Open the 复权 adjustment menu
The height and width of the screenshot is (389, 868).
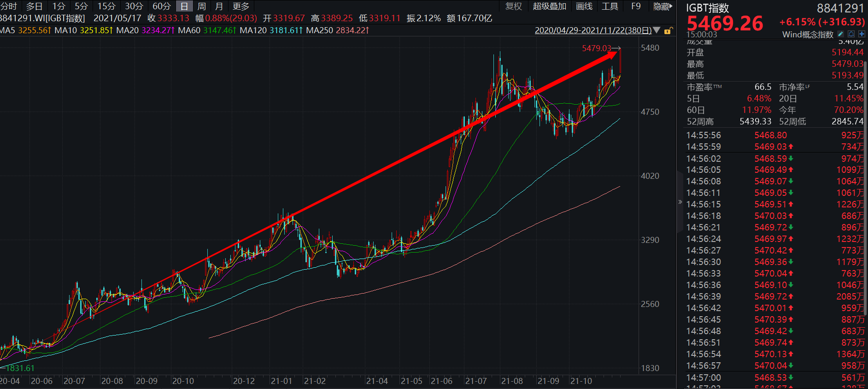pos(514,6)
